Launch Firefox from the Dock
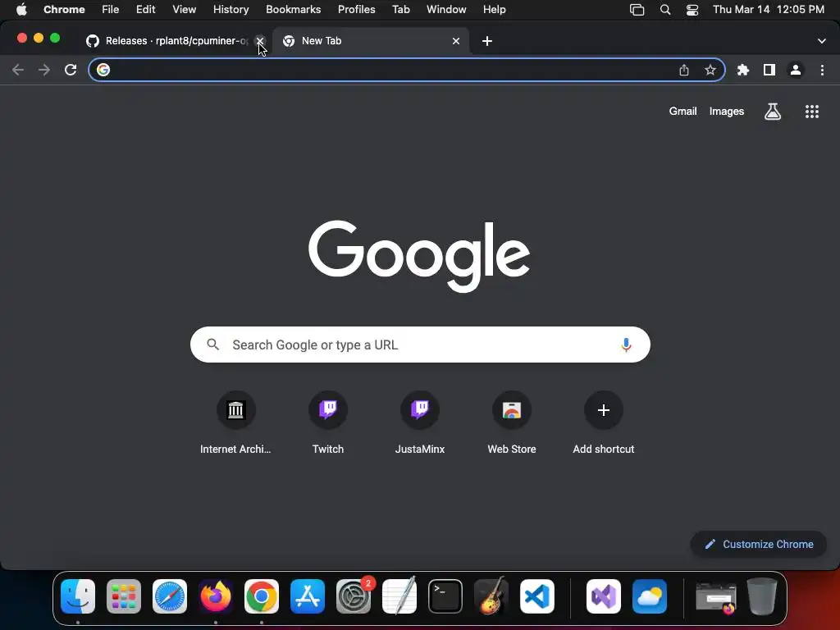The height and width of the screenshot is (630, 840). click(216, 596)
